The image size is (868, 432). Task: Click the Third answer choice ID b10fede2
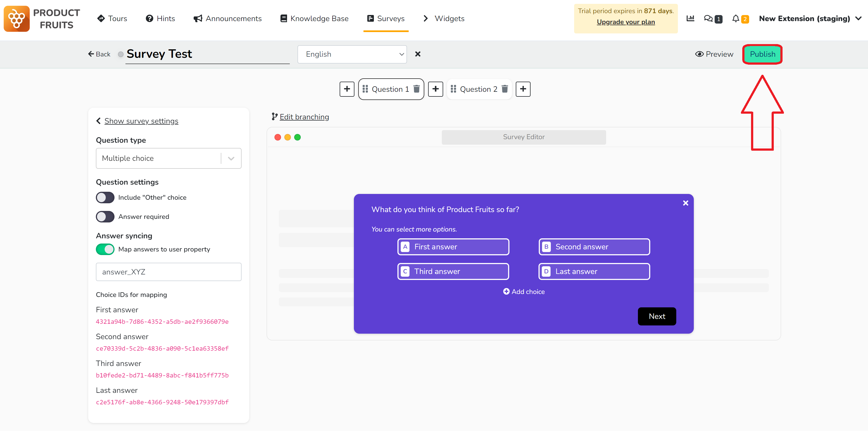[x=162, y=375]
